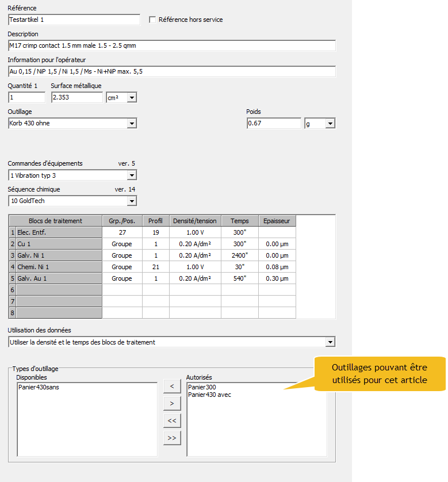This screenshot has height=482, width=448.
Task: Click the single right arrow move button
Action: [x=172, y=403]
